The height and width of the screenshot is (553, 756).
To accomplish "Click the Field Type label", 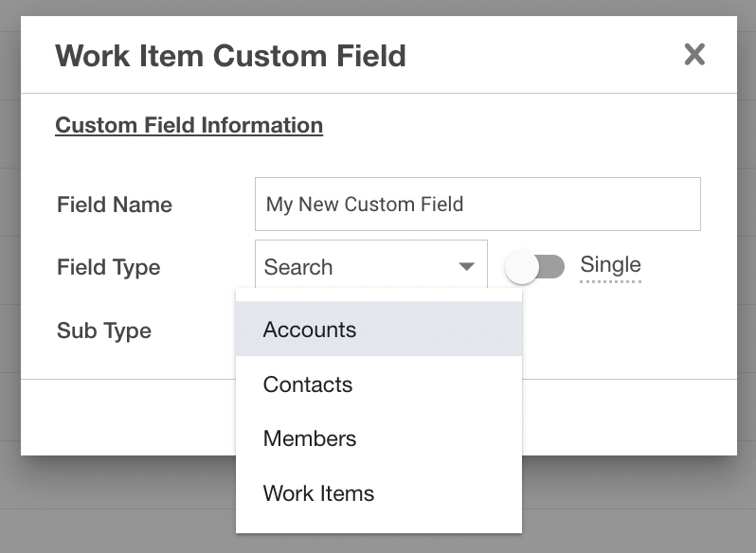I will [109, 267].
